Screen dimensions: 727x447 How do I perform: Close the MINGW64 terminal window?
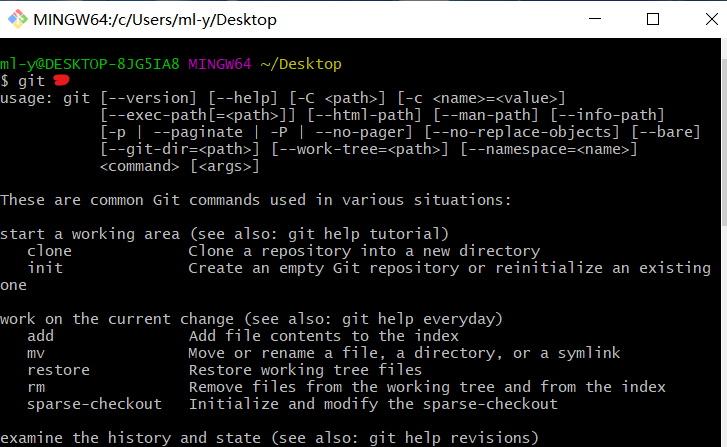712,19
